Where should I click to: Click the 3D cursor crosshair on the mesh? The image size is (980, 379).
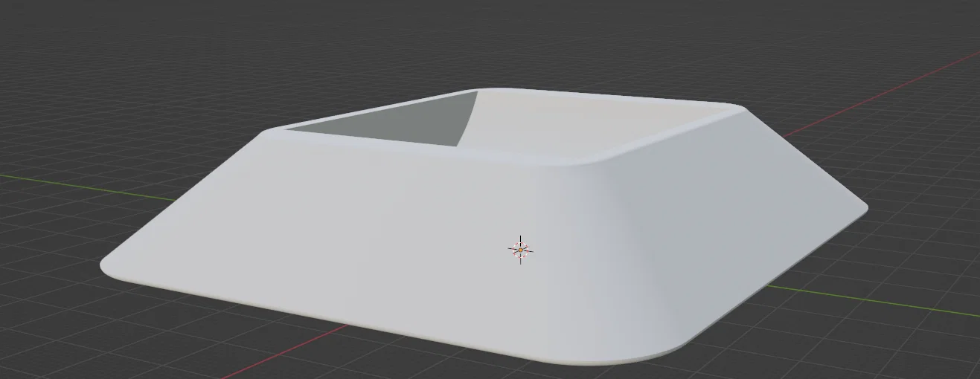coord(521,250)
